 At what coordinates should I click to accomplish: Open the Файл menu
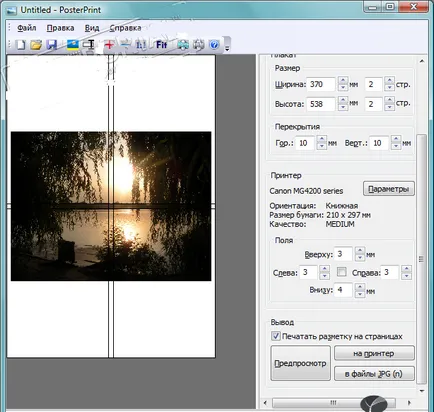click(27, 28)
